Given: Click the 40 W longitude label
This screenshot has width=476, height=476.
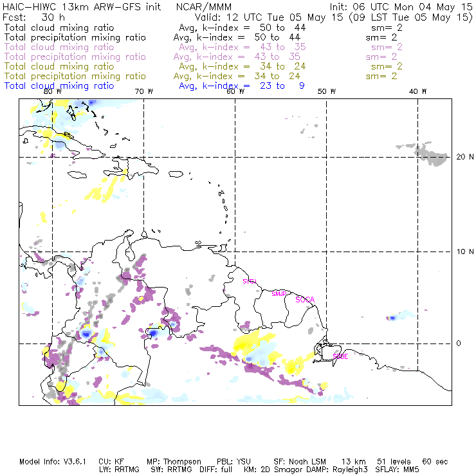Looking at the screenshot, I should coord(418,91).
